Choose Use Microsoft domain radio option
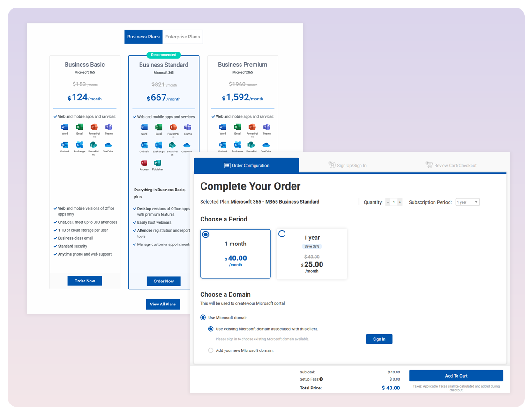The image size is (532, 419). [x=203, y=318]
